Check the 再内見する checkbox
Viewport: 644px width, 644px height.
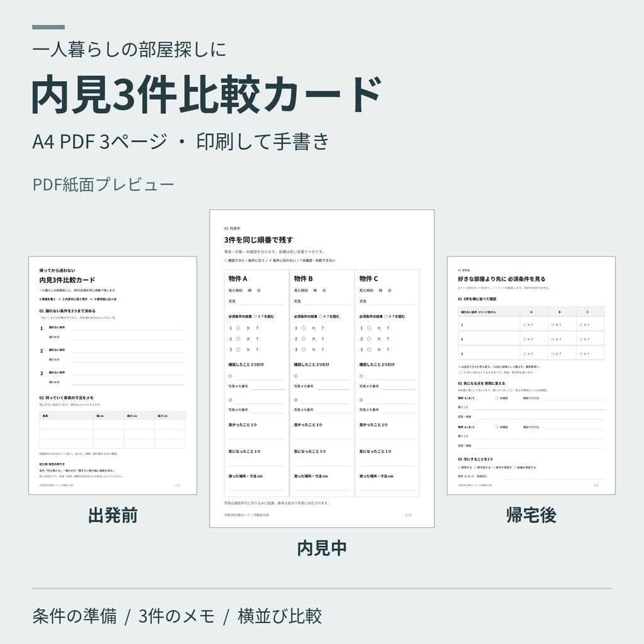[x=475, y=467]
